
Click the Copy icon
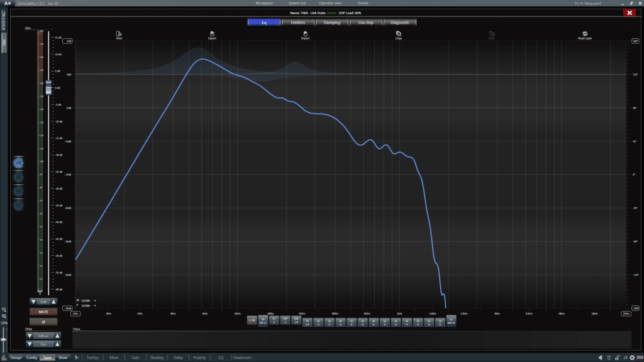pyautogui.click(x=399, y=34)
